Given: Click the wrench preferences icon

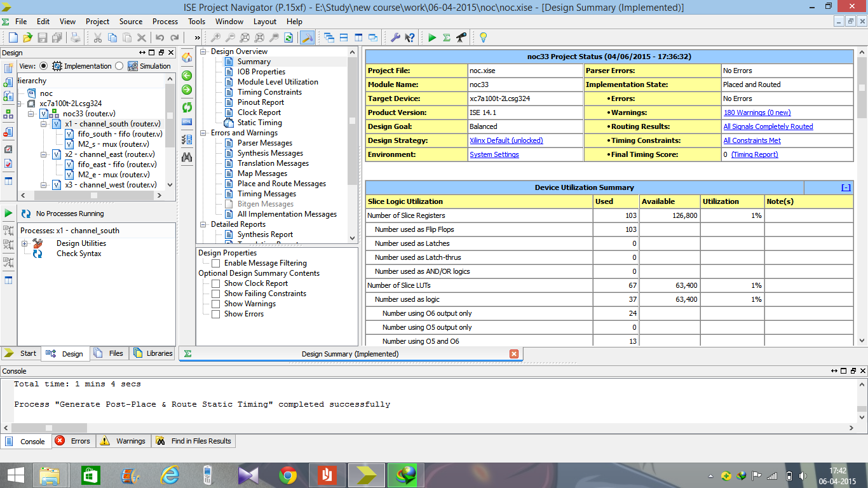Looking at the screenshot, I should coord(395,37).
